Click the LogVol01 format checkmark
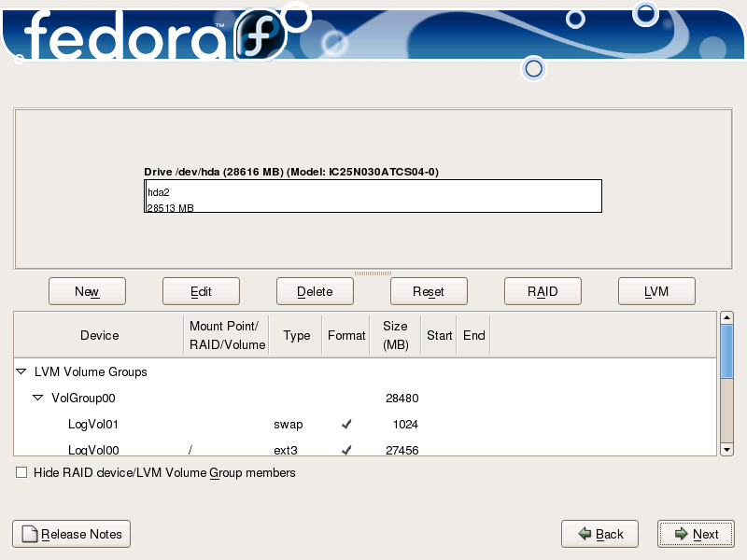Viewport: 747px width, 560px height. (x=346, y=424)
